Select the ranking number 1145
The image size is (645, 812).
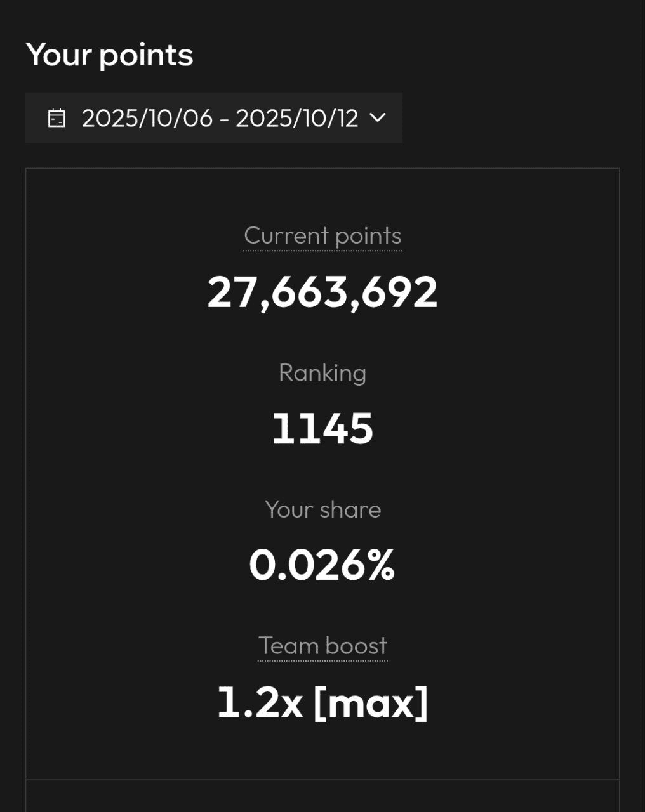pyautogui.click(x=322, y=429)
